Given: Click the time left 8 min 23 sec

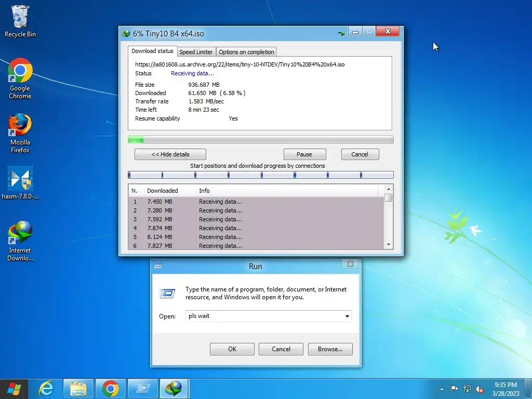Looking at the screenshot, I should 204,110.
